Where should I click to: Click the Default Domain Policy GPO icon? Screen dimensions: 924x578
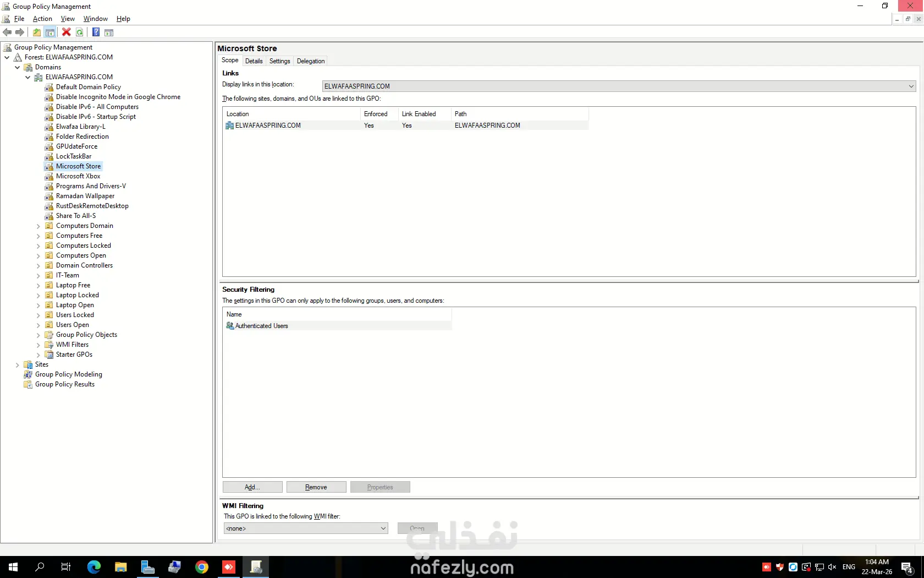(49, 87)
